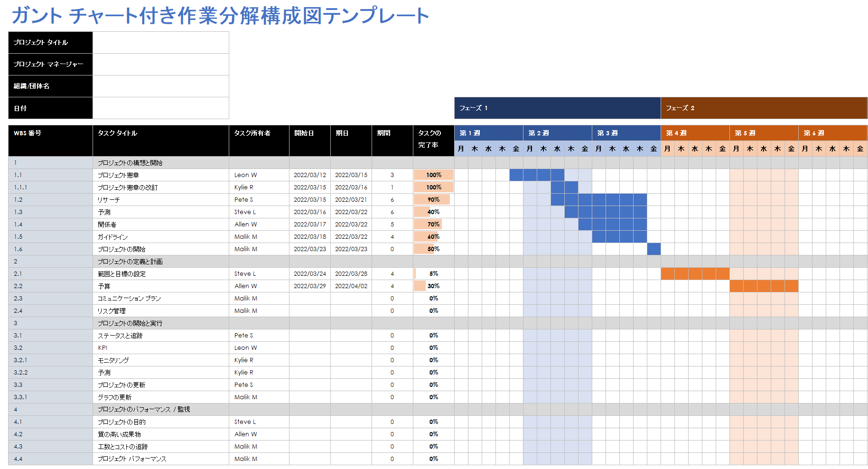Click the WBS 番号 column header

click(x=51, y=141)
